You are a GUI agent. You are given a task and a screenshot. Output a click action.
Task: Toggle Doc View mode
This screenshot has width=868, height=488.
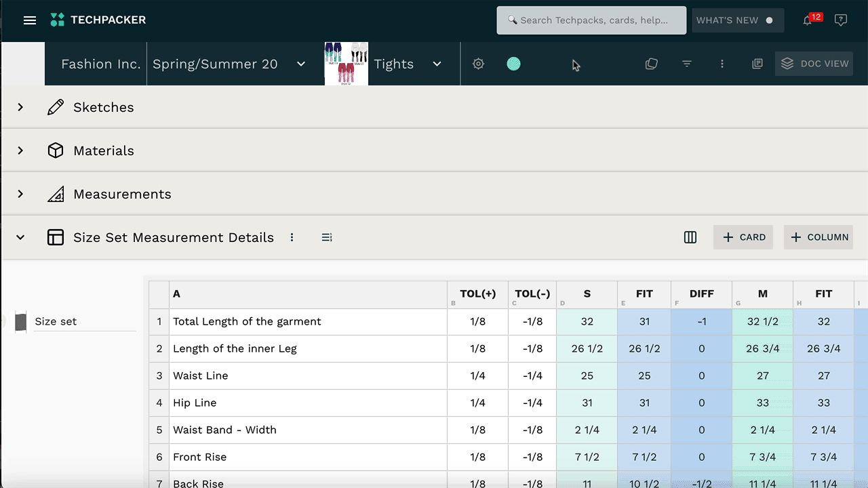814,64
